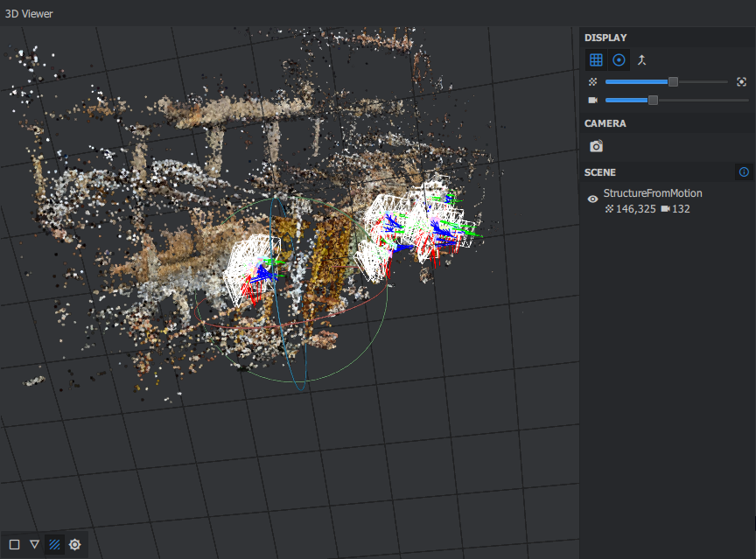Click the point size dots icon
This screenshot has width=756, height=559.
[x=593, y=82]
